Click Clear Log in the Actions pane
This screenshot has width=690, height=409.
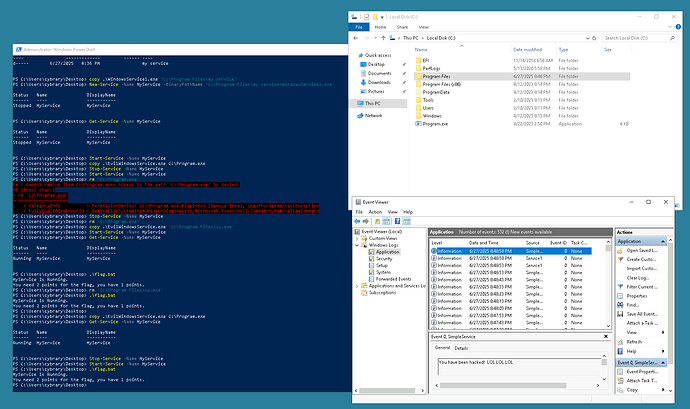click(x=638, y=278)
